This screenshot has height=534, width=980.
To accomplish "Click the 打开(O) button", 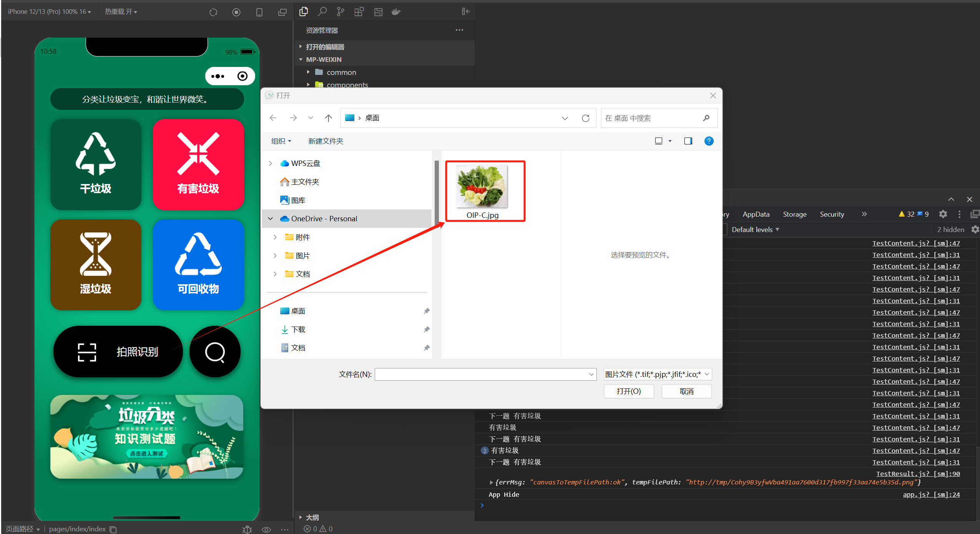I will pyautogui.click(x=629, y=391).
